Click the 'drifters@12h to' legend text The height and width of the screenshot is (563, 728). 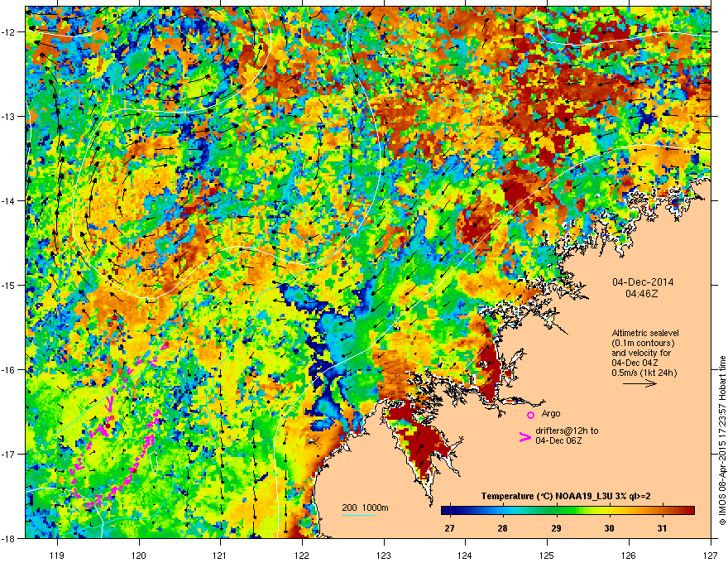click(x=567, y=431)
